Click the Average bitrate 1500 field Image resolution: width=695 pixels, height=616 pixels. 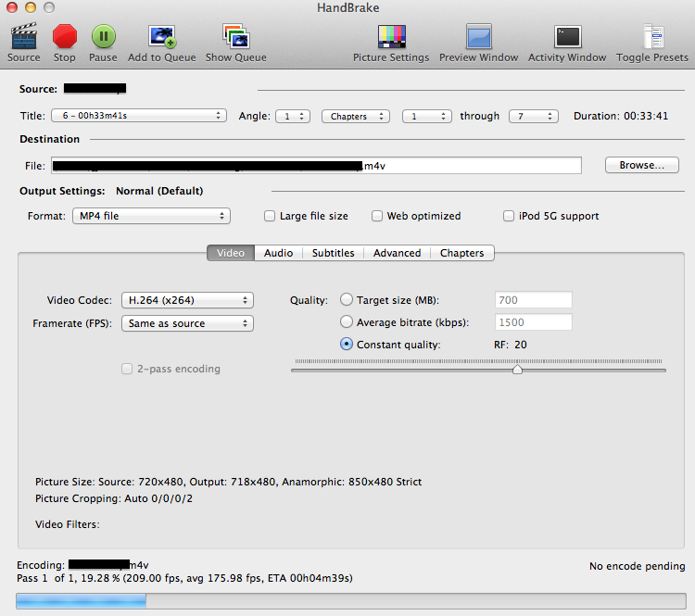[x=533, y=322]
